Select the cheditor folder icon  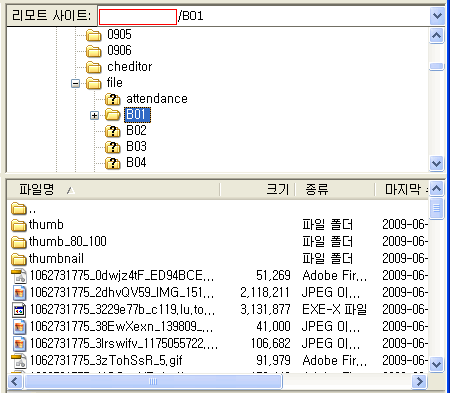click(x=94, y=67)
